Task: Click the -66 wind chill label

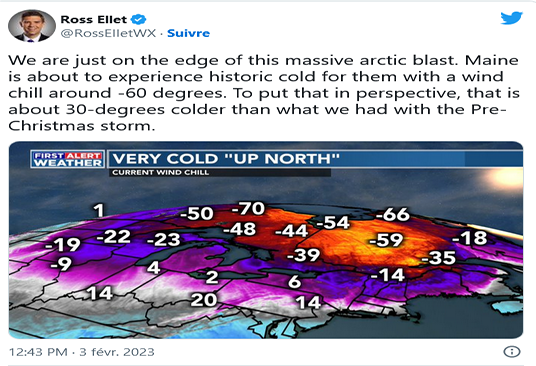Action: coord(392,214)
